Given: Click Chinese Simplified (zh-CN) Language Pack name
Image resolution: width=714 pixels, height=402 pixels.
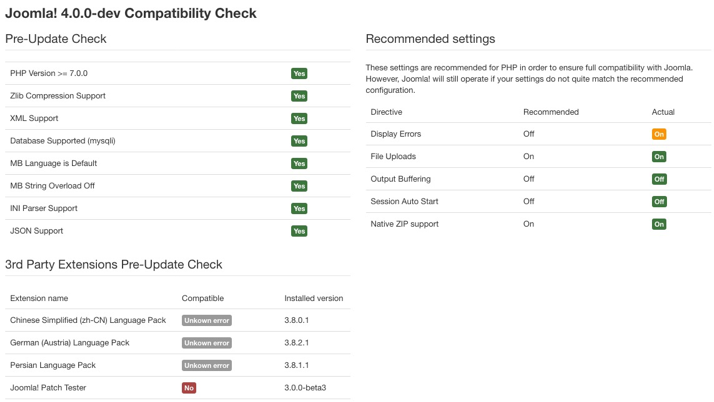Looking at the screenshot, I should pyautogui.click(x=88, y=320).
